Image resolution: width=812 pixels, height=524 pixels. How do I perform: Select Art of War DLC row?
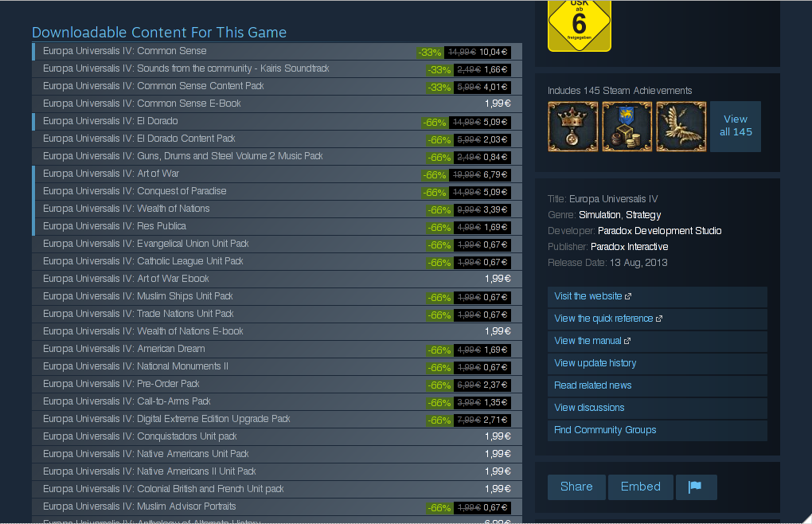click(277, 174)
